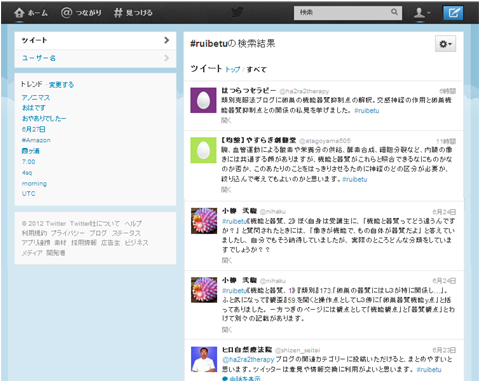
Task: Open @shizen_seitai username
Action: pos(298,350)
